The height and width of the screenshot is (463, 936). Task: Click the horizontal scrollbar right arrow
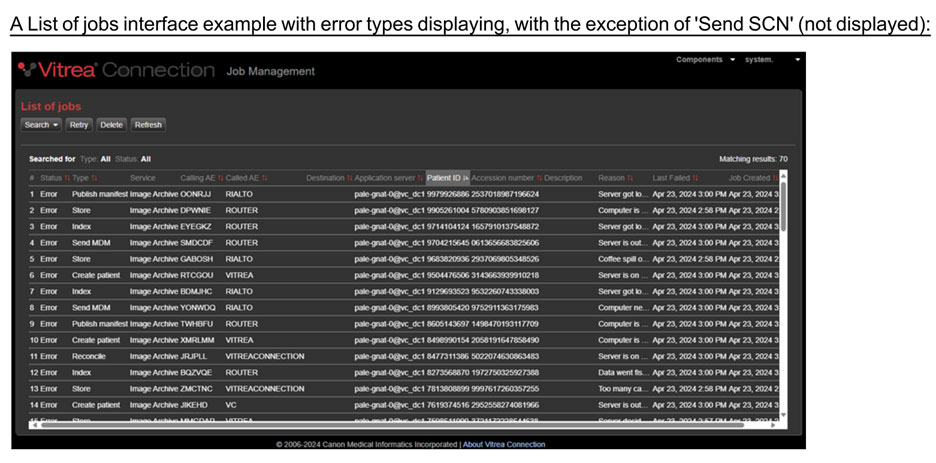774,425
